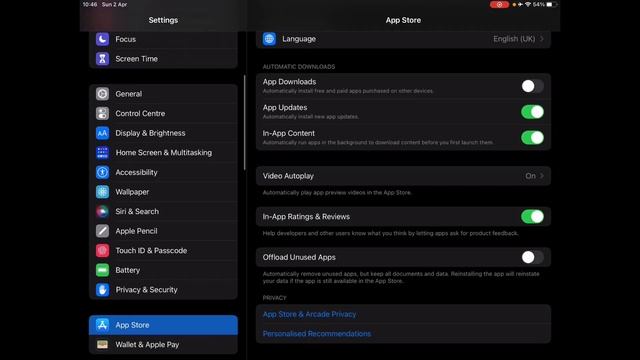Tap the Screen Time hourglass icon
The height and width of the screenshot is (360, 640).
[x=102, y=59]
